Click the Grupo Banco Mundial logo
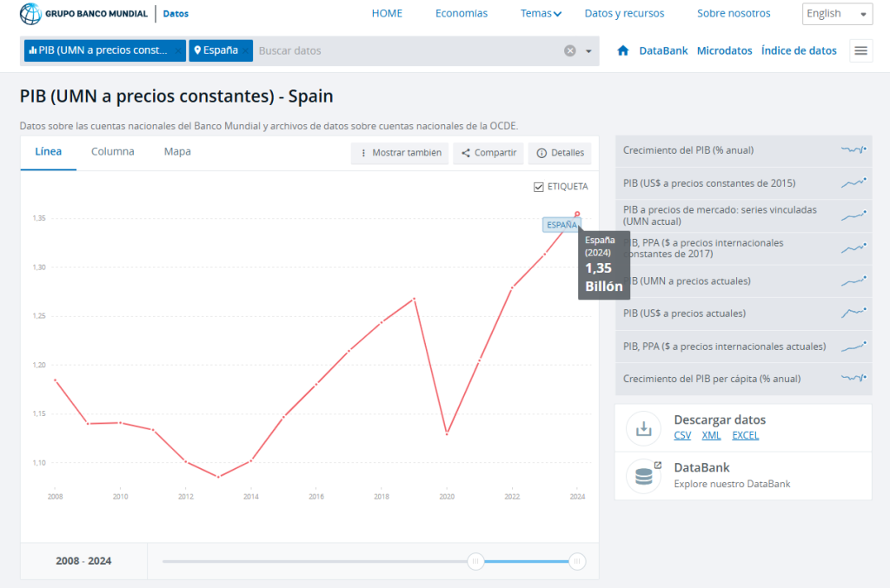The image size is (890, 588). click(84, 14)
